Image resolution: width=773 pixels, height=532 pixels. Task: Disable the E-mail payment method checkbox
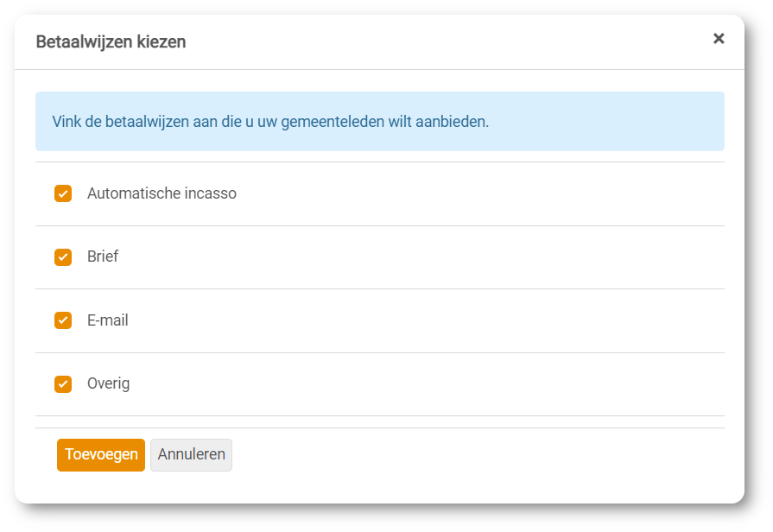point(63,320)
